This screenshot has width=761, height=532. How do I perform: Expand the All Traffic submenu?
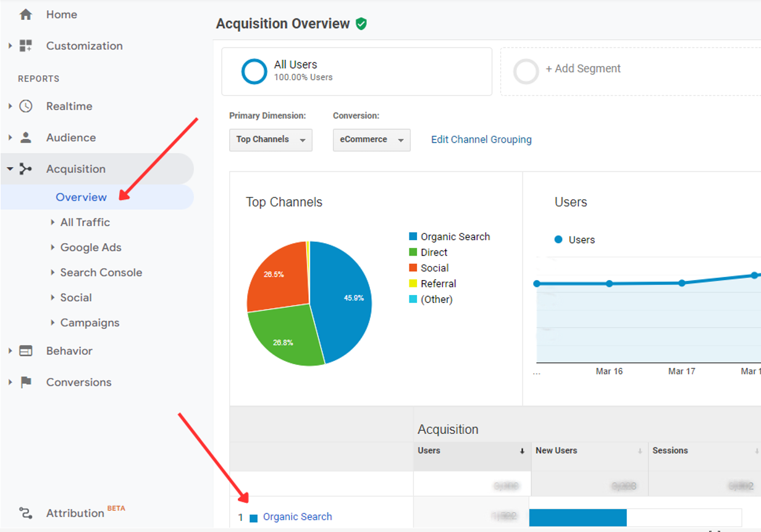click(x=85, y=222)
